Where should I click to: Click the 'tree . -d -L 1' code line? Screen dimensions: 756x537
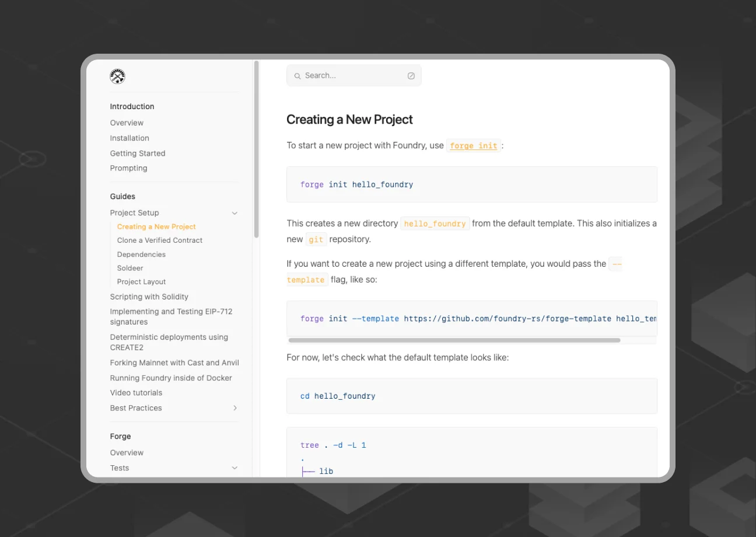[333, 445]
